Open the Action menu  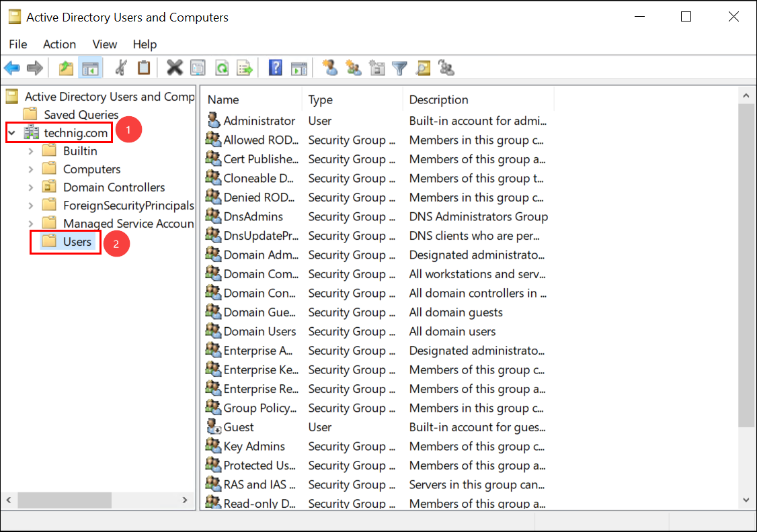(59, 44)
